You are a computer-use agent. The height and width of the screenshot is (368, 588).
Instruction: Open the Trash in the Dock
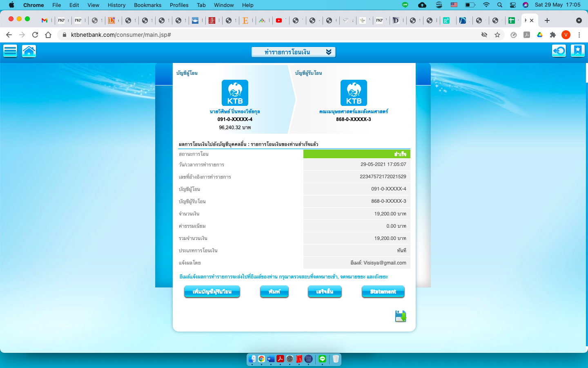(336, 359)
